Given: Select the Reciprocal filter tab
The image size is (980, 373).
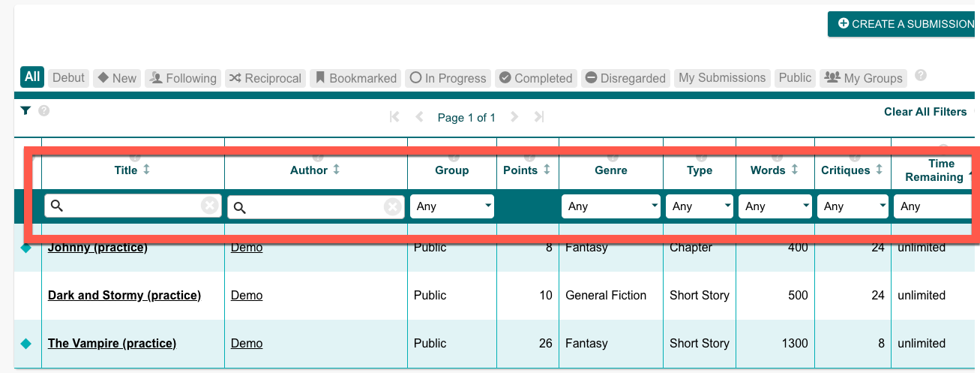Looking at the screenshot, I should 265,78.
